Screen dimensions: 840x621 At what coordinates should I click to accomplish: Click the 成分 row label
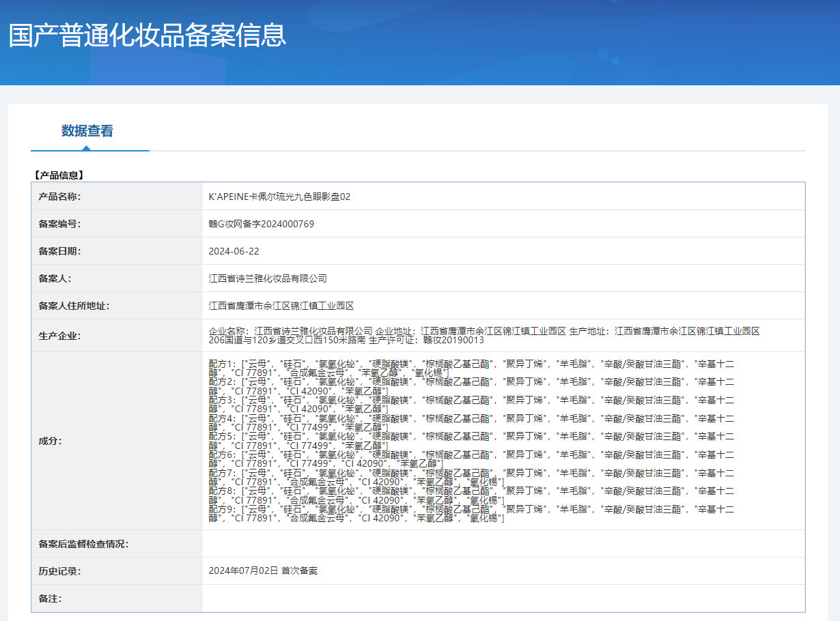[51, 441]
